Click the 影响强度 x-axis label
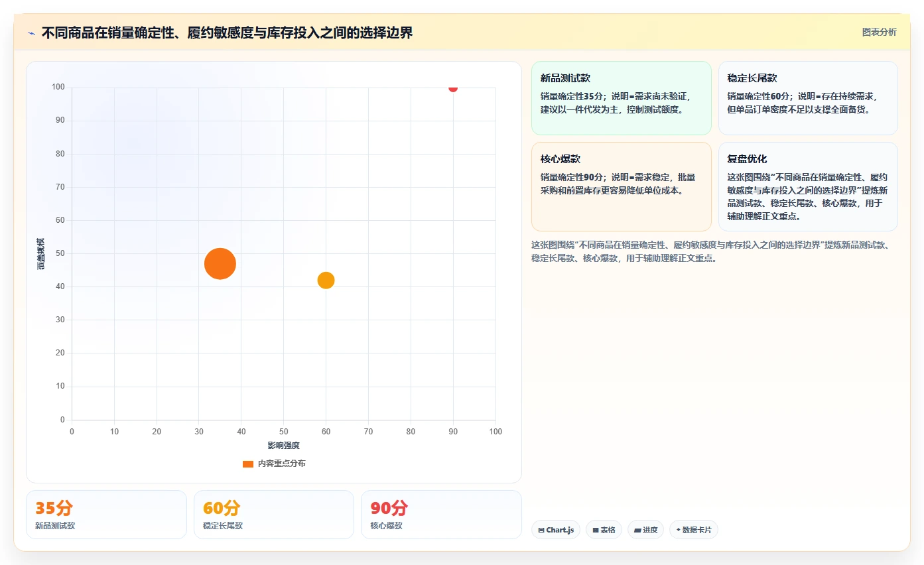 tap(284, 445)
